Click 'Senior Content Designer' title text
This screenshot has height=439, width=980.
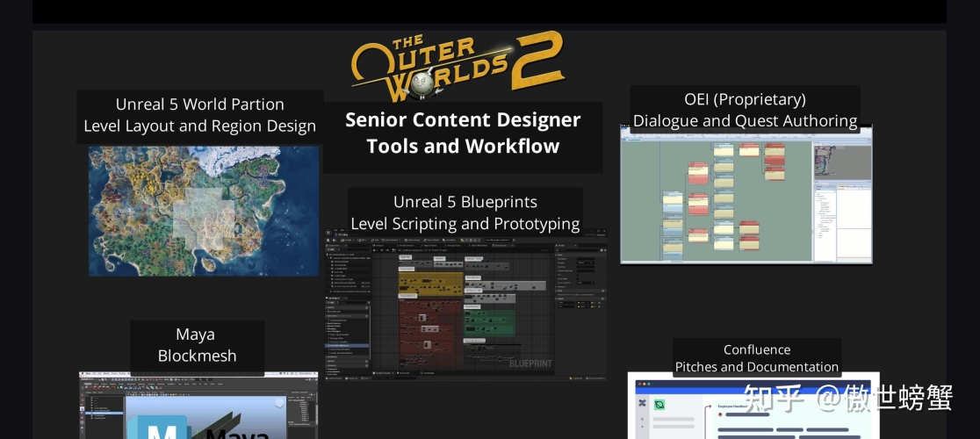click(463, 119)
